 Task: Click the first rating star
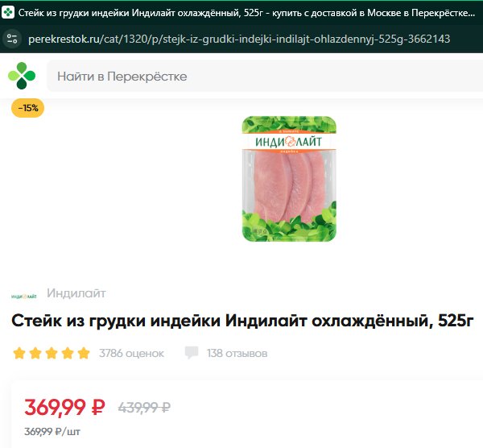(19, 353)
